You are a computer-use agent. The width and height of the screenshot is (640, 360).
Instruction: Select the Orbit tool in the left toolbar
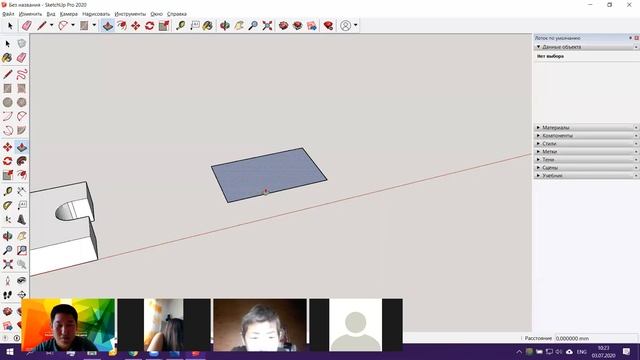pyautogui.click(x=7, y=236)
